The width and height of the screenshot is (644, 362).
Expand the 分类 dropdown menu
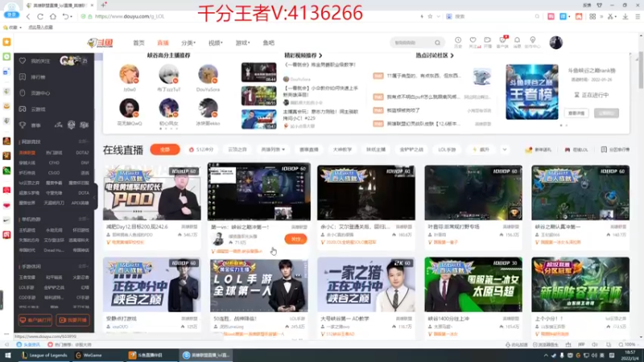pyautogui.click(x=188, y=43)
